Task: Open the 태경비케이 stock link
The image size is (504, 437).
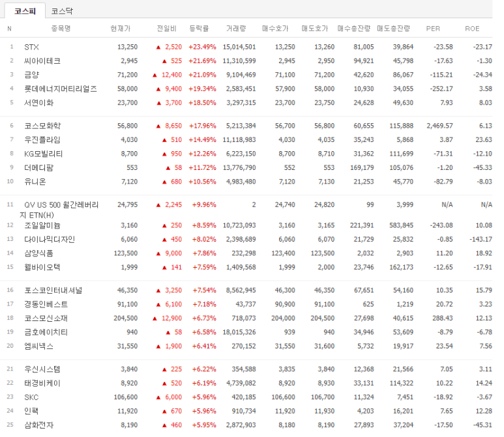Action: [42, 384]
